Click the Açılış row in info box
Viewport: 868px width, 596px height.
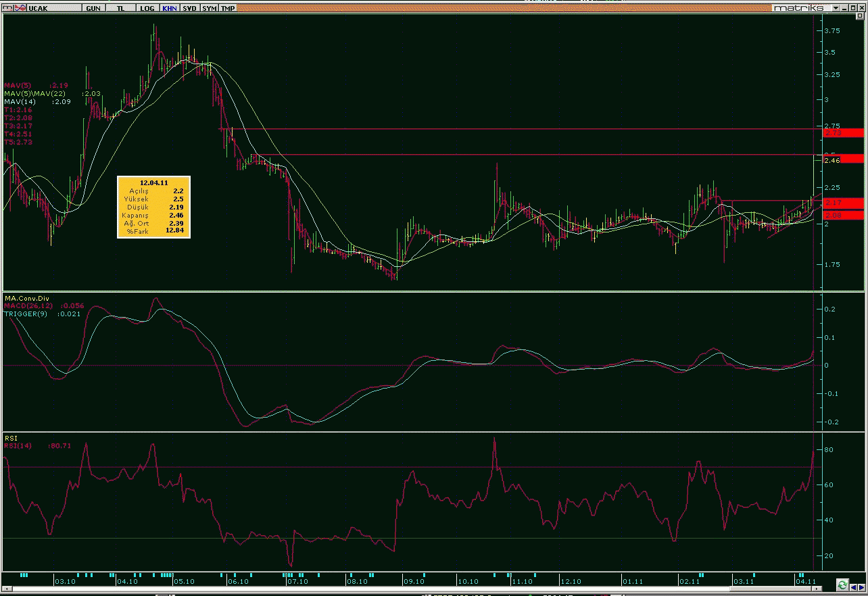point(153,191)
